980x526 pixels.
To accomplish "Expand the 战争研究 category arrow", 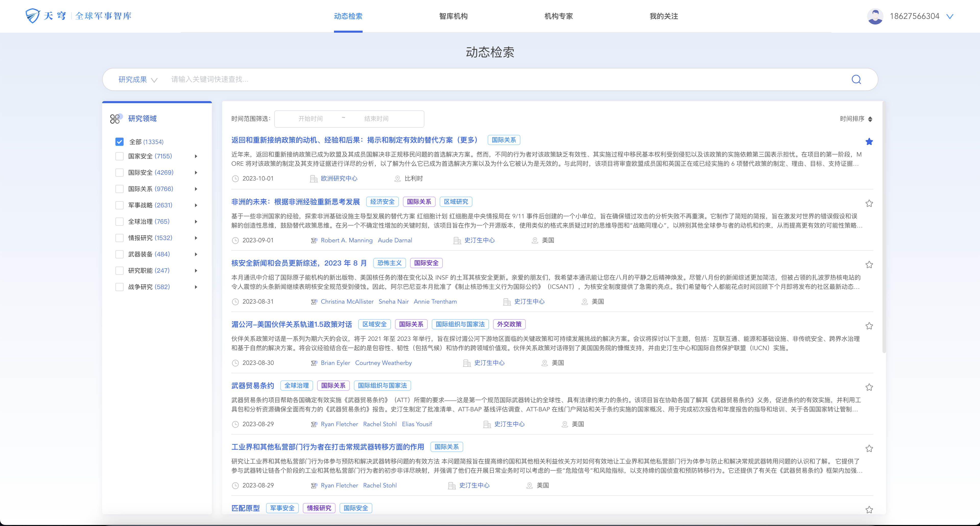I will pos(196,287).
